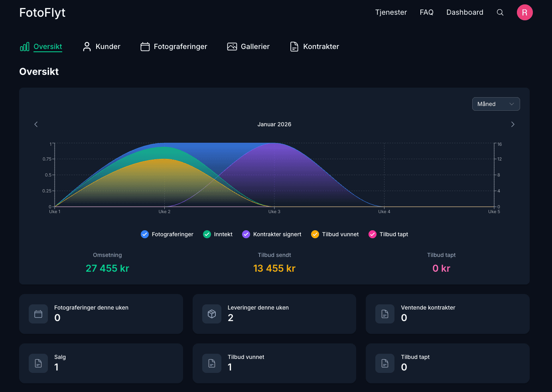Toggle the Tilbud vunnet legend checkbox
The width and height of the screenshot is (552, 392).
pyautogui.click(x=315, y=234)
